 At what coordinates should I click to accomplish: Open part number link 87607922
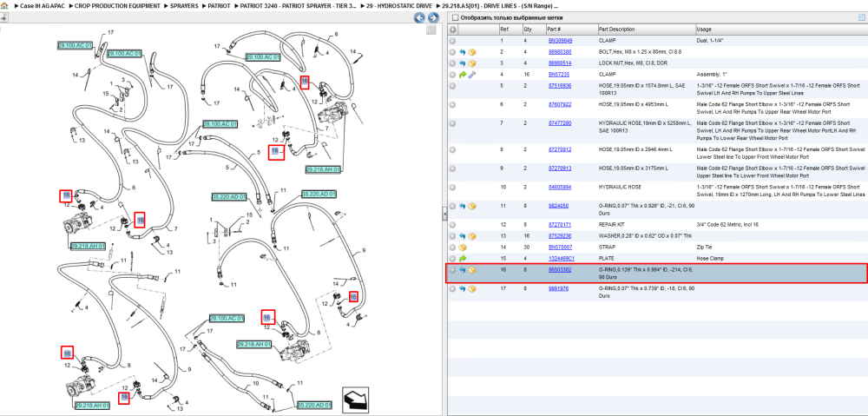coord(560,104)
